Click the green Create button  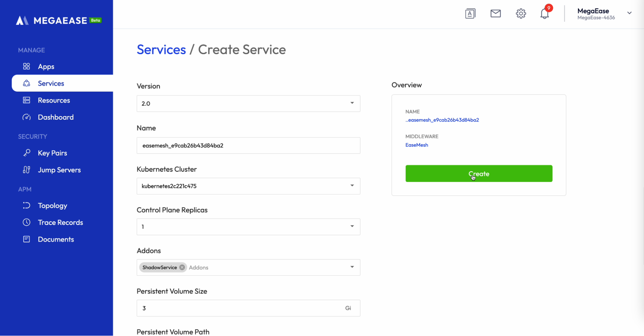[479, 173]
